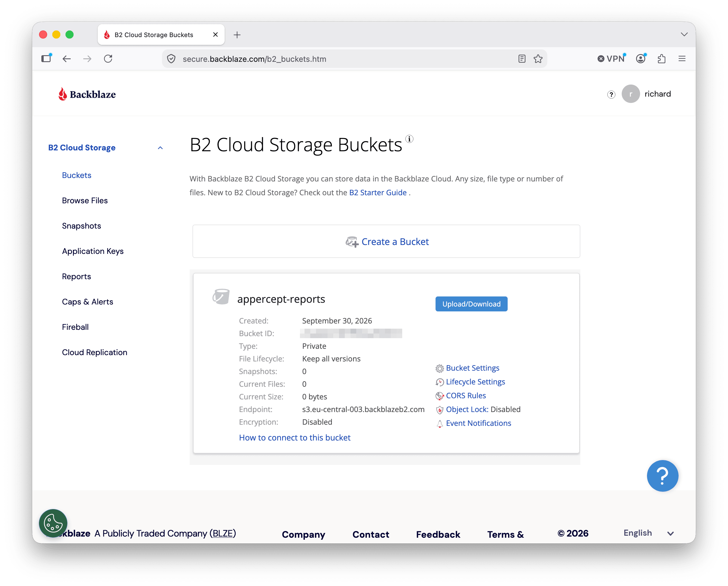Click the info icon beside the page title
The image size is (728, 586).
point(409,139)
